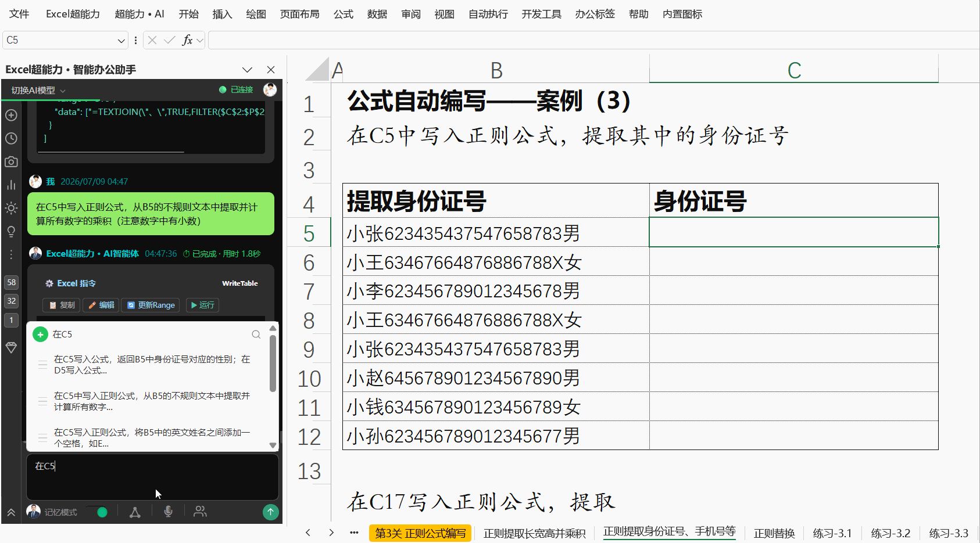The image size is (980, 543).
Task: Click the 编辑 button in the Excel command card
Action: (101, 305)
